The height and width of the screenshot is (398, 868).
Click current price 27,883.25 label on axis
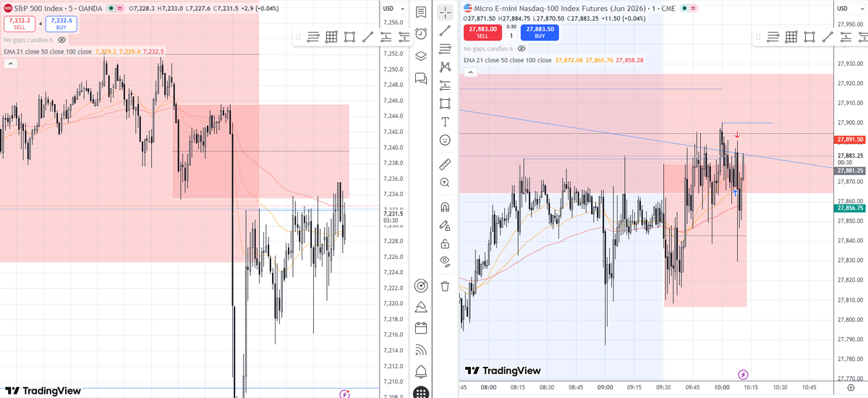851,155
